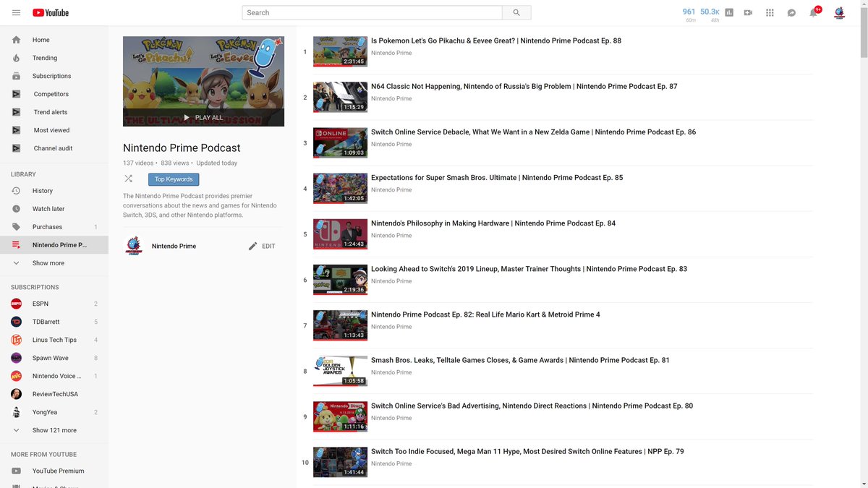Image resolution: width=868 pixels, height=488 pixels.
Task: Open the hamburger guide menu
Action: (16, 12)
